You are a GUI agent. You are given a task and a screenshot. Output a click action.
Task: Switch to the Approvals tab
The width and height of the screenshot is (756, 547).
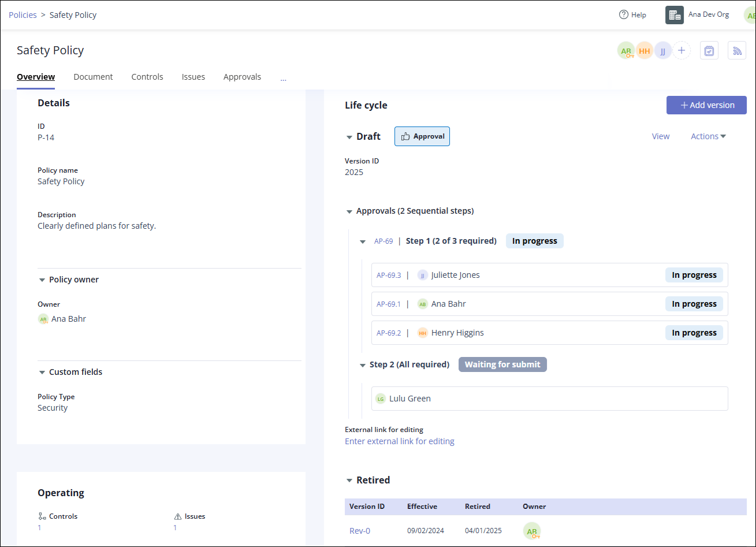(x=242, y=77)
